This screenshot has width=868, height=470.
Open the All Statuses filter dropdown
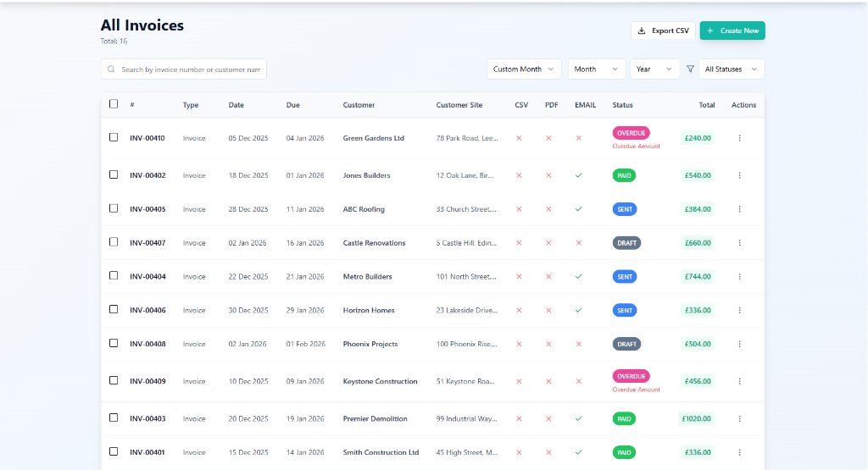pyautogui.click(x=732, y=69)
